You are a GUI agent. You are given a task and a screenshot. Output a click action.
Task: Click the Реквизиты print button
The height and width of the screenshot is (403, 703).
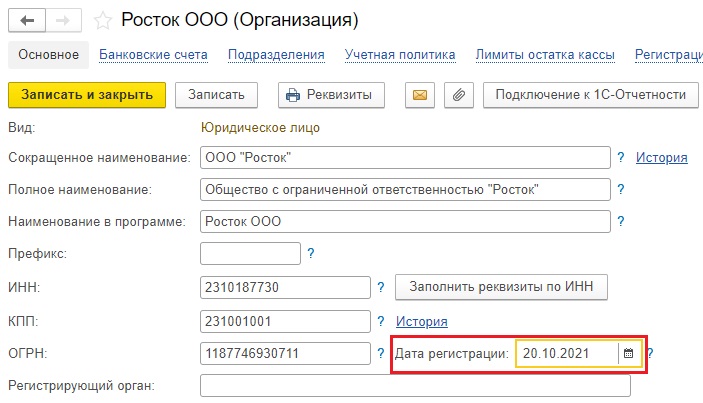point(331,95)
